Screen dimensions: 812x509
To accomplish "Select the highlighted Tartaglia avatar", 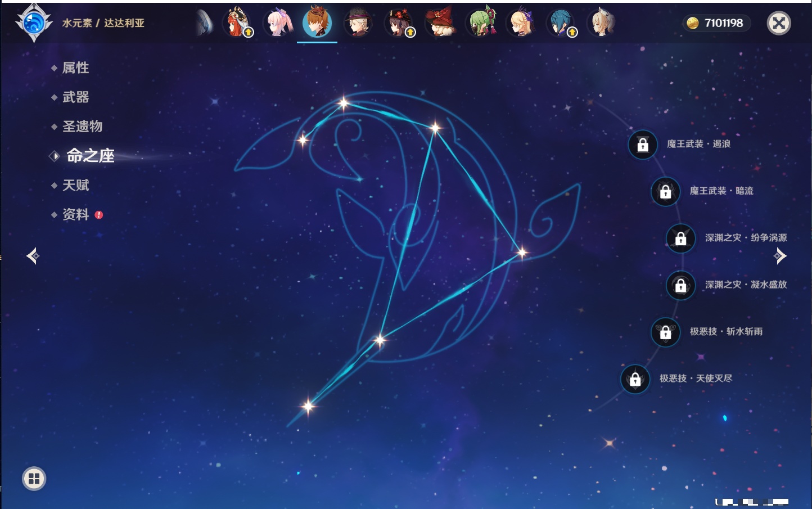I will click(317, 23).
